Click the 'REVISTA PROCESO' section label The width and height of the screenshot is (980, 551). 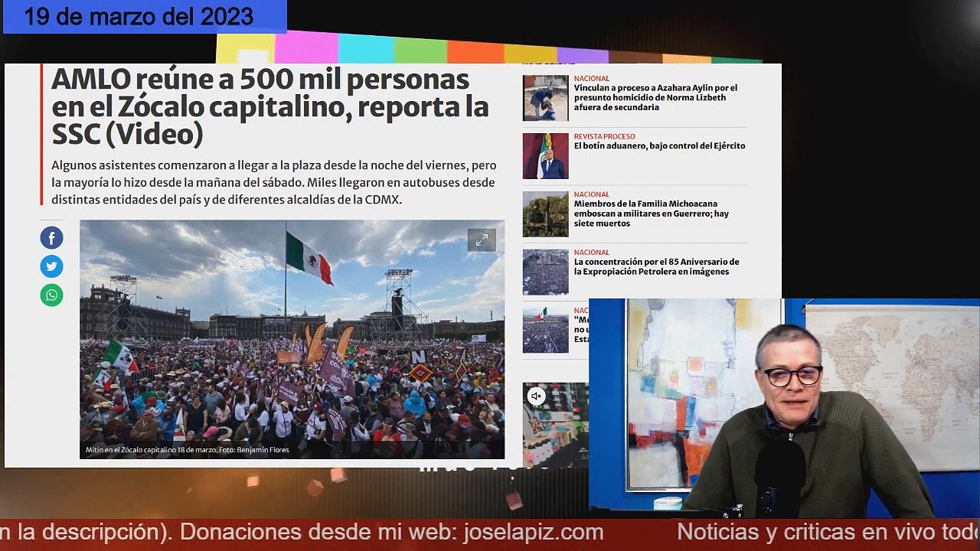605,137
